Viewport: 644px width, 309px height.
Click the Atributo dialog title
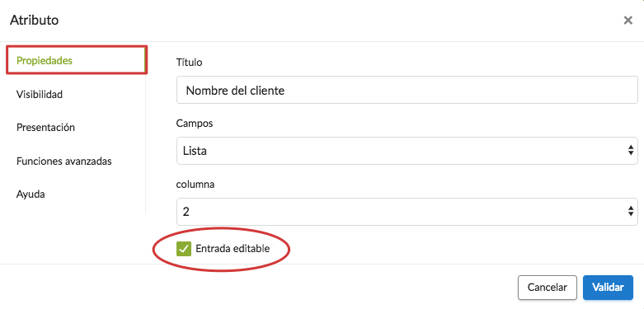(34, 20)
